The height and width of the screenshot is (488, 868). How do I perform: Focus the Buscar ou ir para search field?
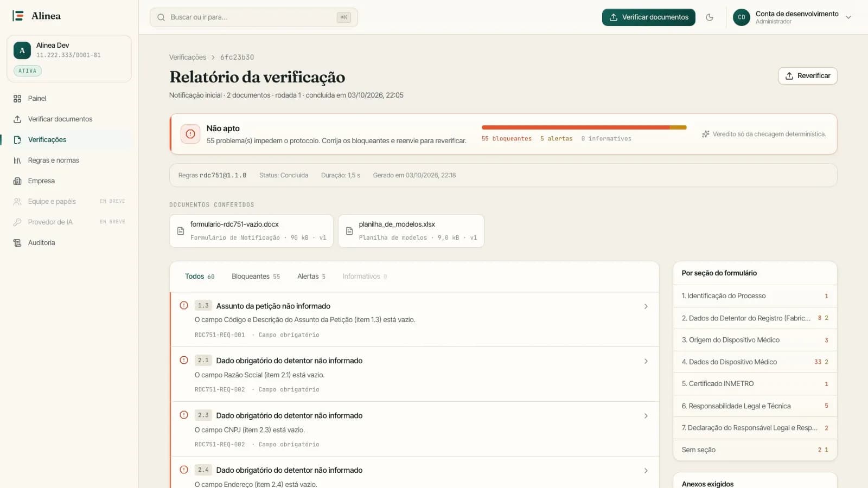(253, 17)
